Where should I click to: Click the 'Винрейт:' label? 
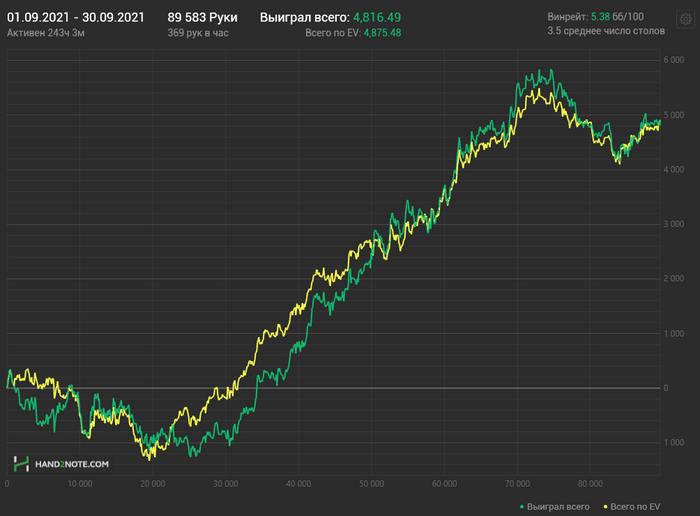click(x=568, y=17)
